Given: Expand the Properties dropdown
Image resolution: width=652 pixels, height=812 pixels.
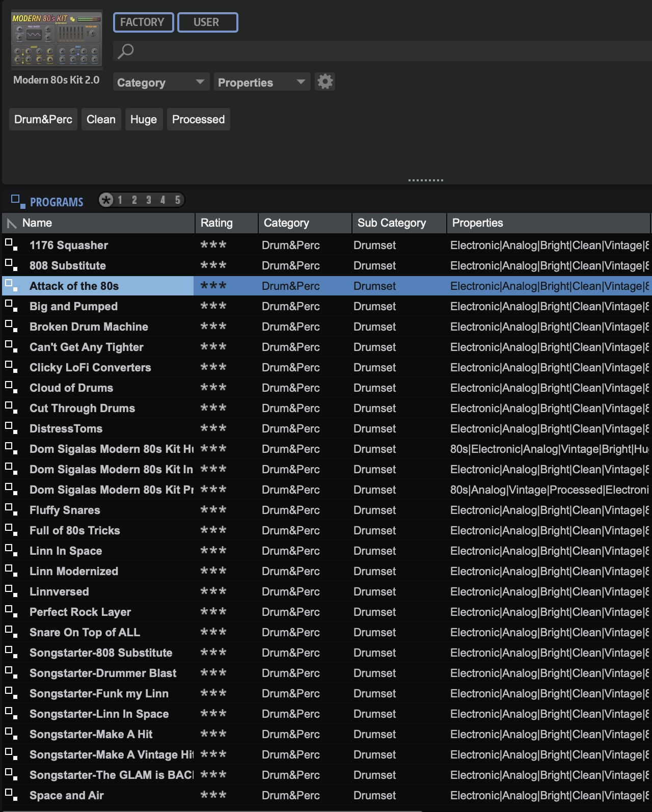Looking at the screenshot, I should click(x=262, y=82).
